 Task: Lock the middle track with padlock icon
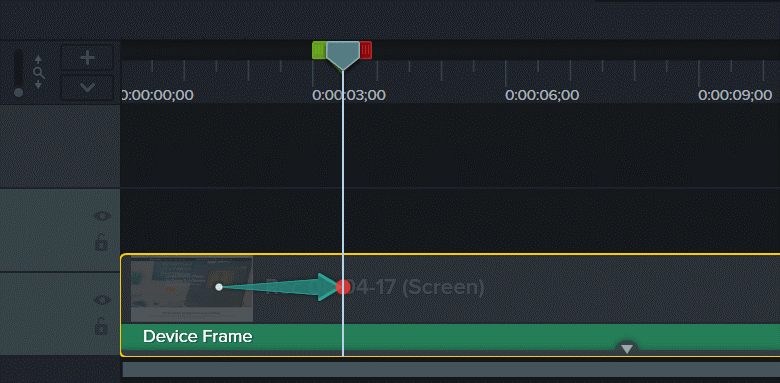click(101, 242)
